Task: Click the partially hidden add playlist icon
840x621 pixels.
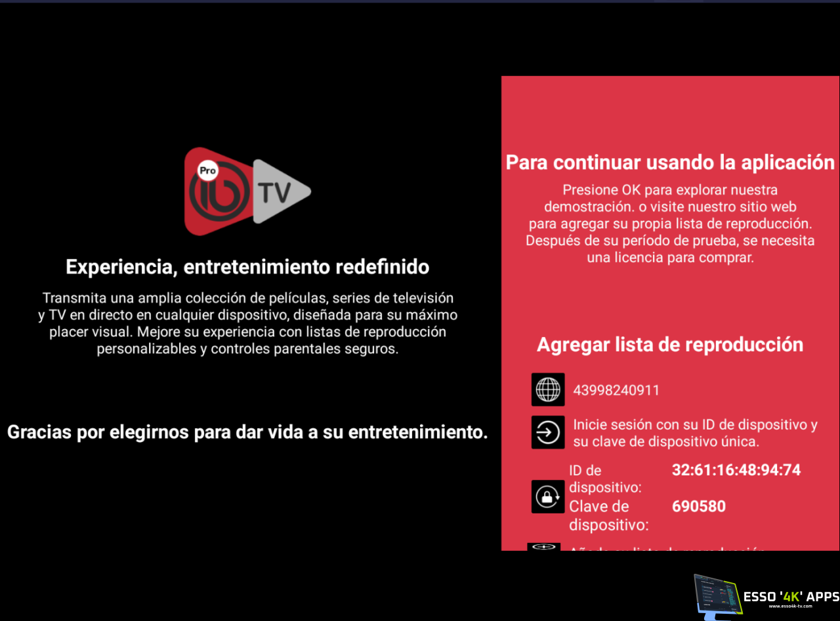Action: point(544,546)
